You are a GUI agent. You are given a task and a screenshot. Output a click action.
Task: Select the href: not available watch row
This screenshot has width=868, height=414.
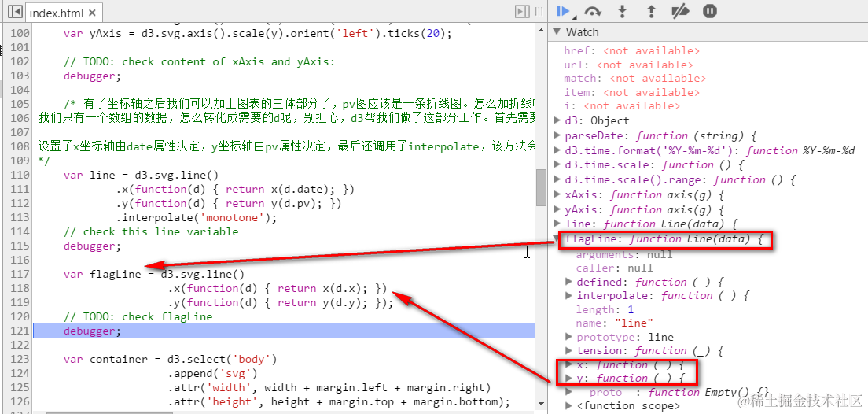pos(632,50)
